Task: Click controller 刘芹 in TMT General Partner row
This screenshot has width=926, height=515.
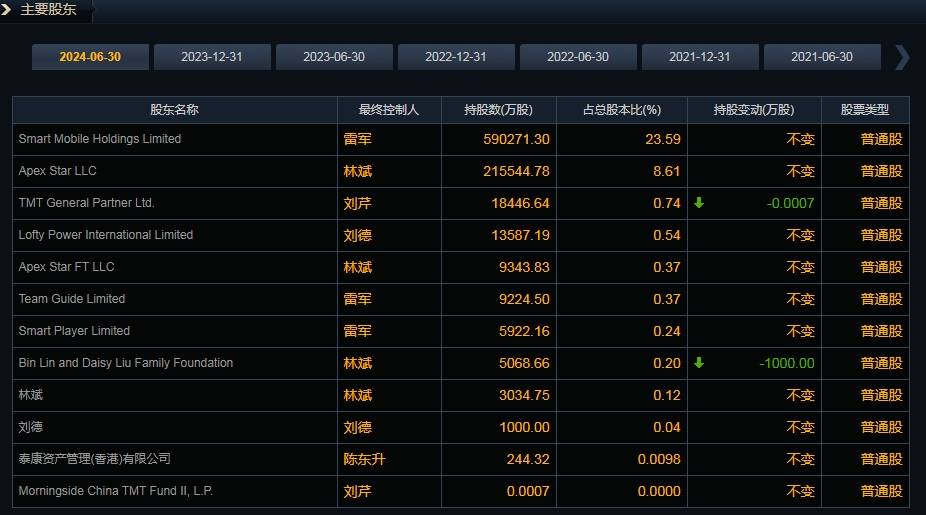Action: point(358,203)
